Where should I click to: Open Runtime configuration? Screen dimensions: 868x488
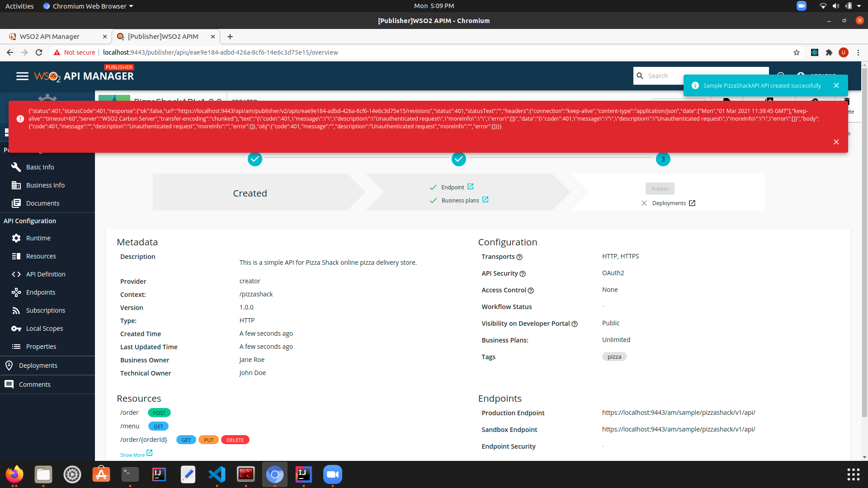pos(39,238)
